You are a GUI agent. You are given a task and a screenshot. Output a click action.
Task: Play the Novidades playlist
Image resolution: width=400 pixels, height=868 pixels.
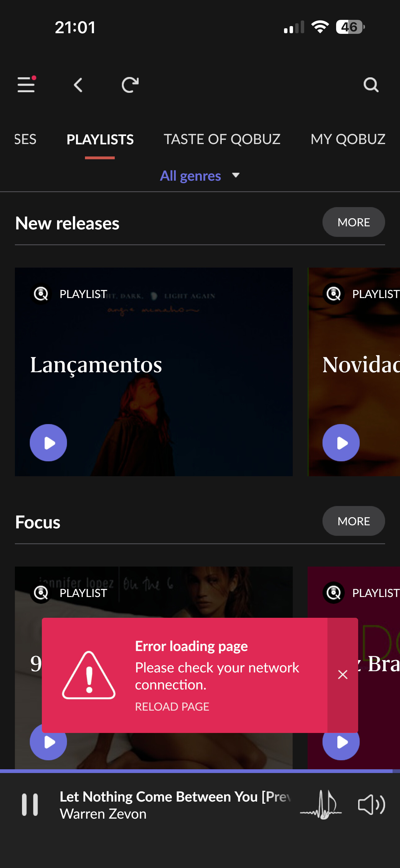(x=341, y=442)
